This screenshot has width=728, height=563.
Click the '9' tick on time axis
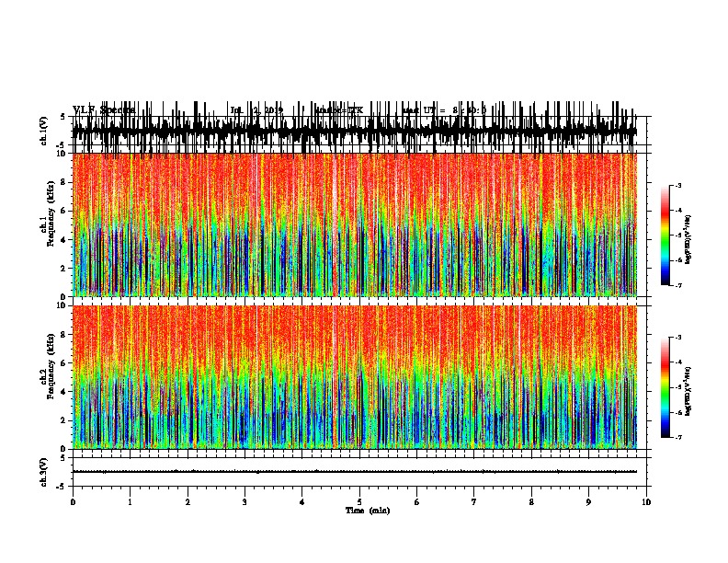pos(588,502)
